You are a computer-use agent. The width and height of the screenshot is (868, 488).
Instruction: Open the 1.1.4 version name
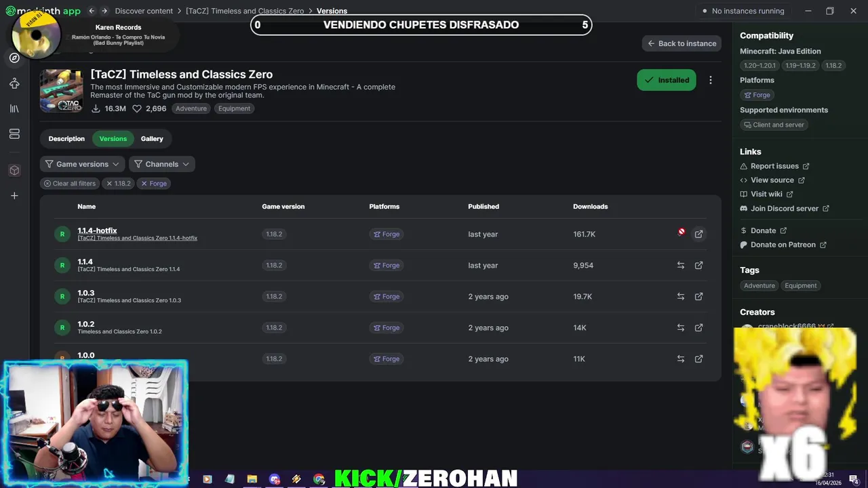pyautogui.click(x=85, y=262)
